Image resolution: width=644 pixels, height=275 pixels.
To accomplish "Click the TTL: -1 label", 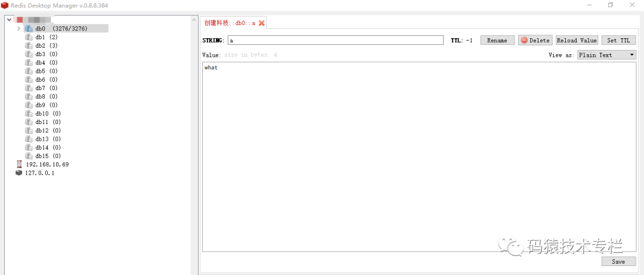I will tap(462, 41).
